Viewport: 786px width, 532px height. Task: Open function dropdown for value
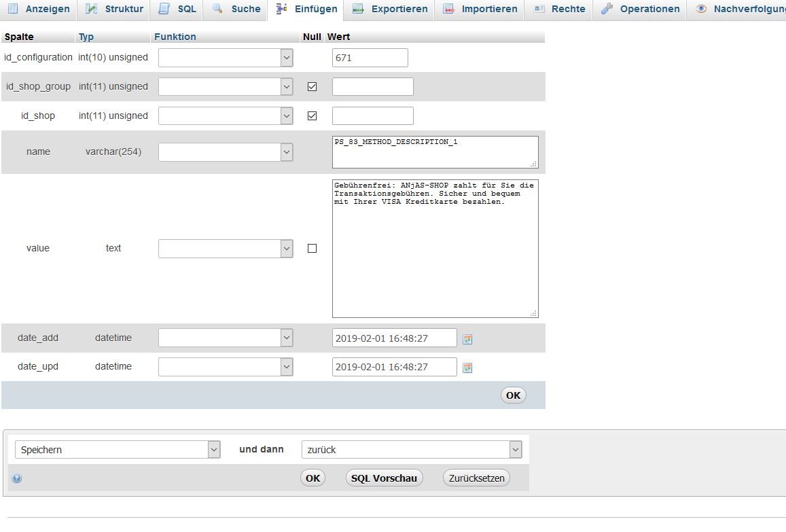coord(226,249)
